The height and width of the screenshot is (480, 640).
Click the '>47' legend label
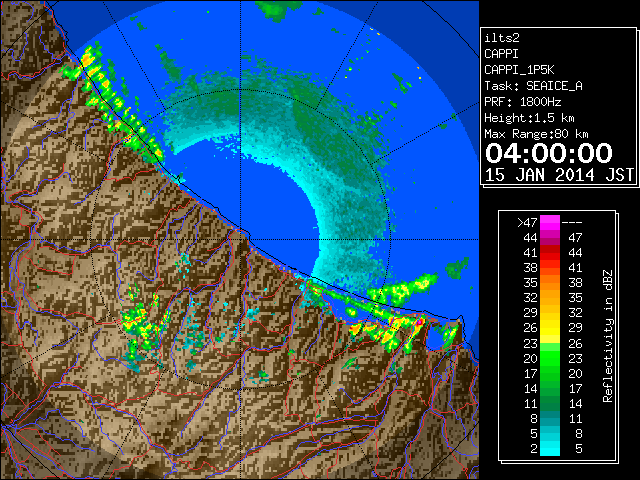[x=527, y=222]
